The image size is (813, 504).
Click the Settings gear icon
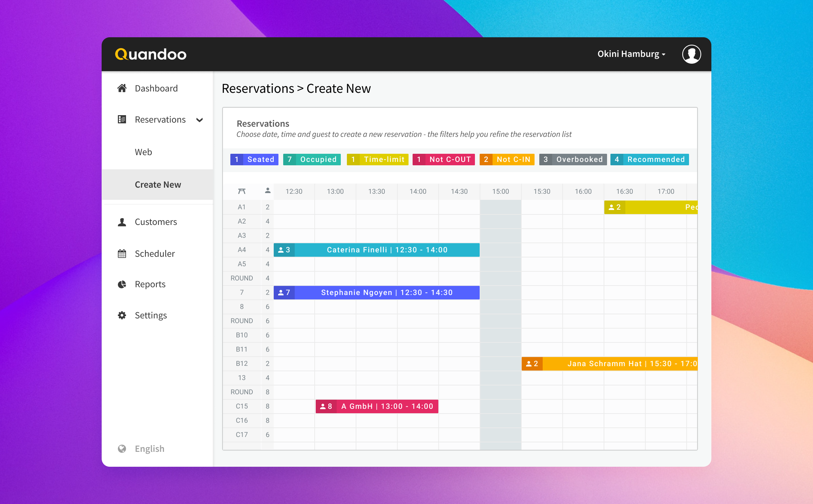(x=122, y=315)
